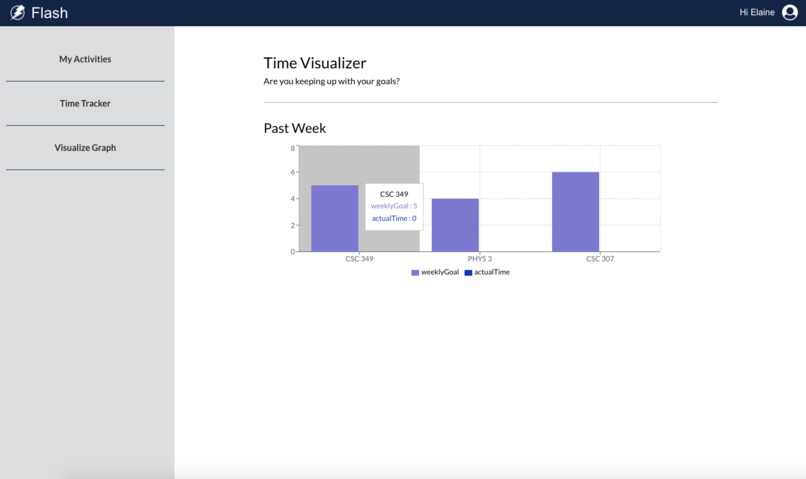Toggle the actualTime legend label

coord(492,272)
